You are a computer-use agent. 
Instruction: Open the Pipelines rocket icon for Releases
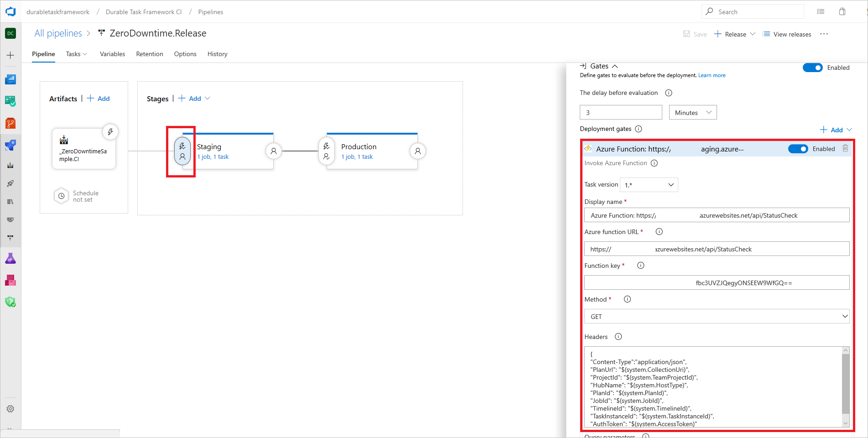click(10, 184)
